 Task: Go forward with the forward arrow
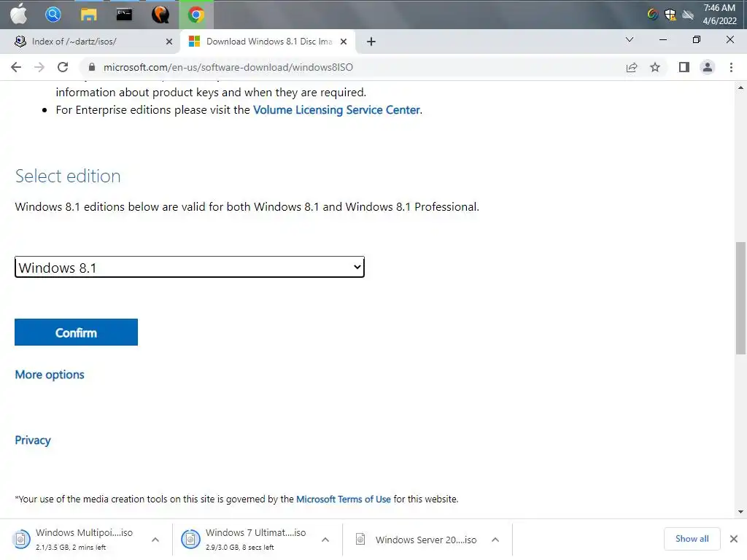[39, 67]
